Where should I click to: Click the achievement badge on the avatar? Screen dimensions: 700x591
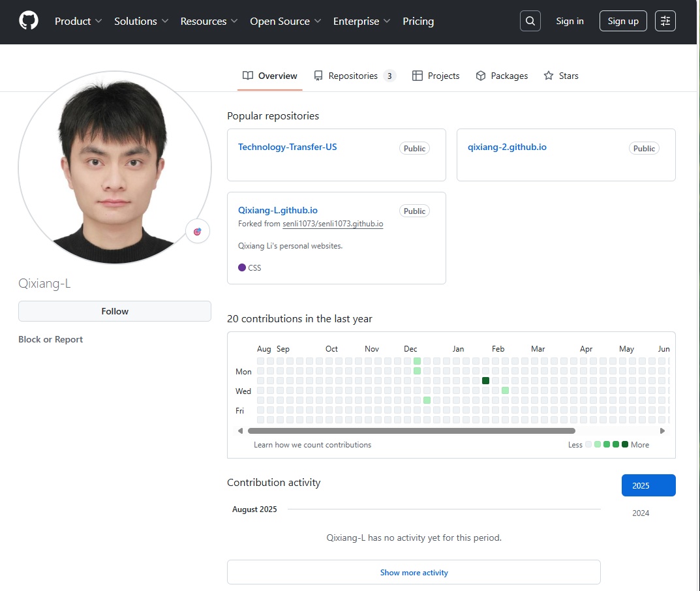click(197, 232)
